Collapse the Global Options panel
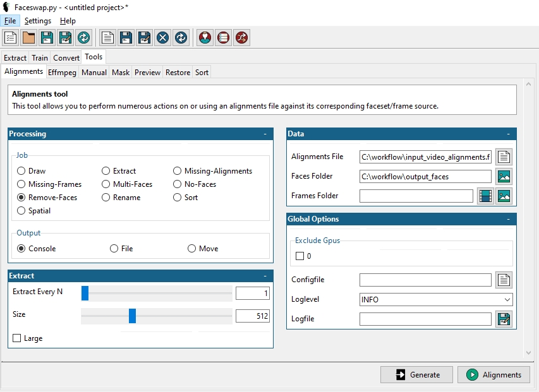Viewport: 539px width, 392px height. [509, 219]
